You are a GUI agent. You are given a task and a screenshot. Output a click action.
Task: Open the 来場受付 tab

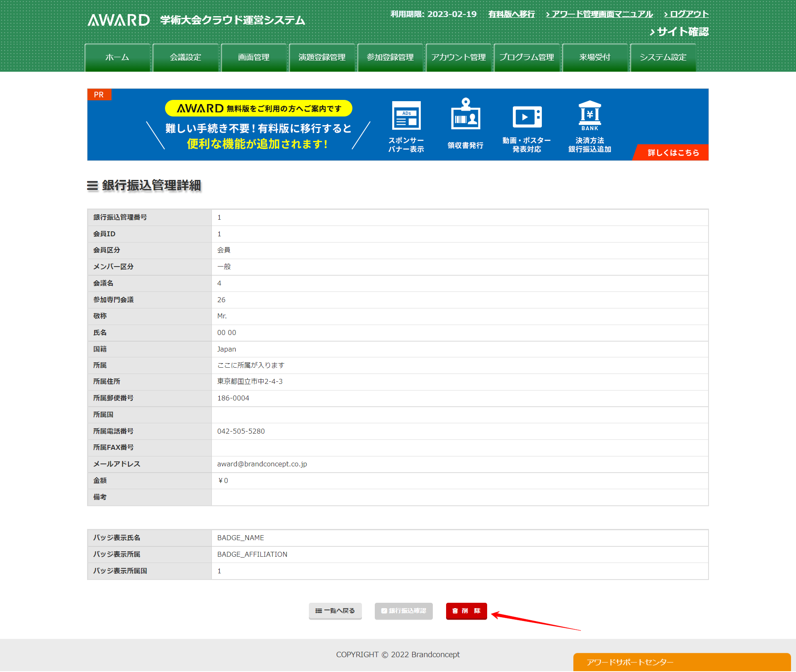[595, 58]
